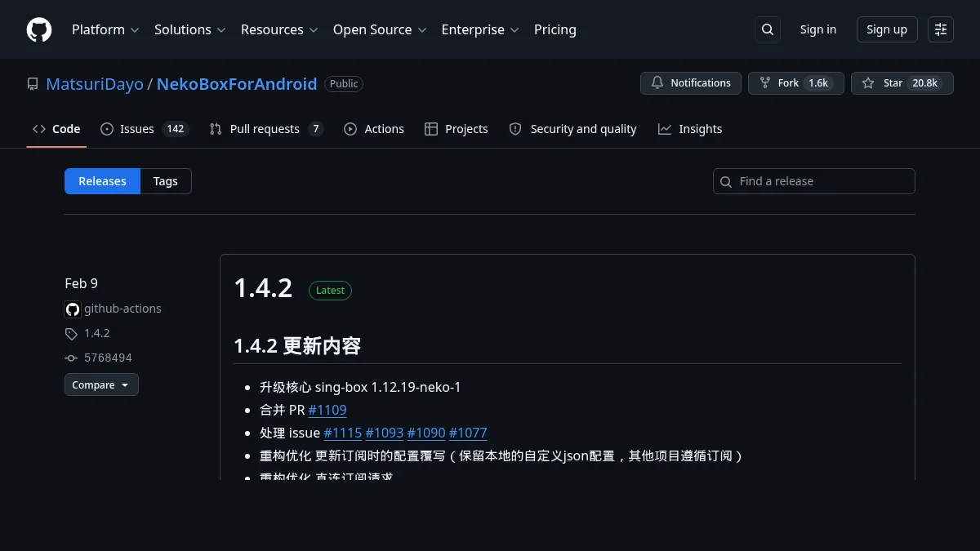The image size is (980, 551).
Task: Open commit 5768494 link
Action: pyautogui.click(x=108, y=358)
